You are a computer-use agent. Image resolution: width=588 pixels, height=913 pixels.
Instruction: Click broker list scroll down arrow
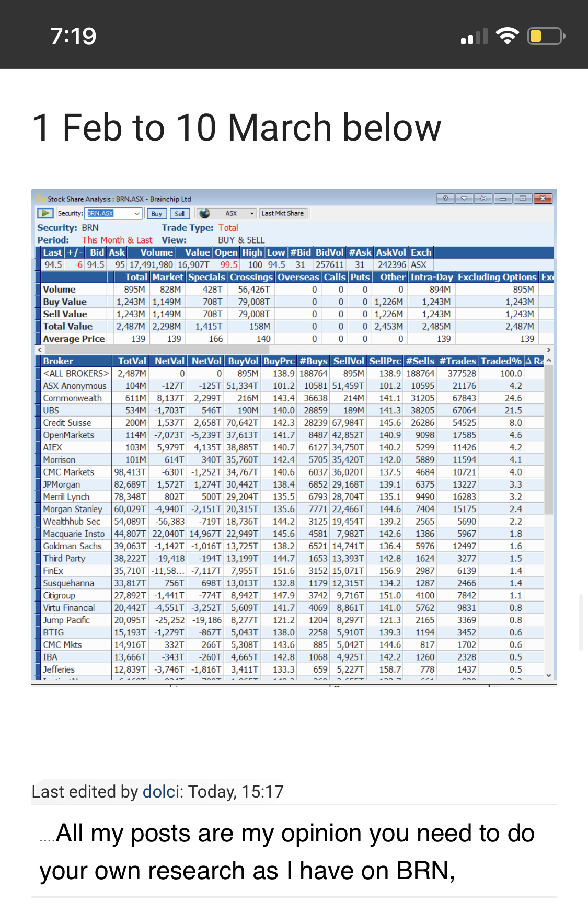coord(549,675)
